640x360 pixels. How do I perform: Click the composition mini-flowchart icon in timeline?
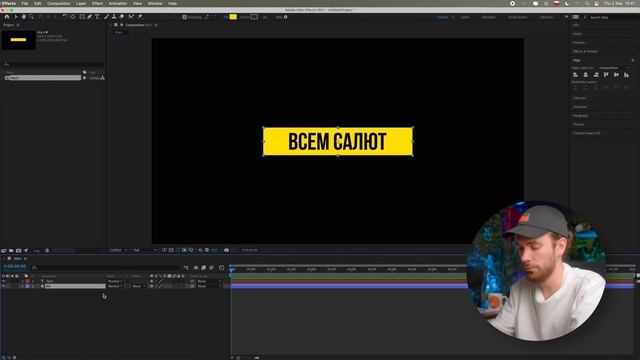pos(186,268)
